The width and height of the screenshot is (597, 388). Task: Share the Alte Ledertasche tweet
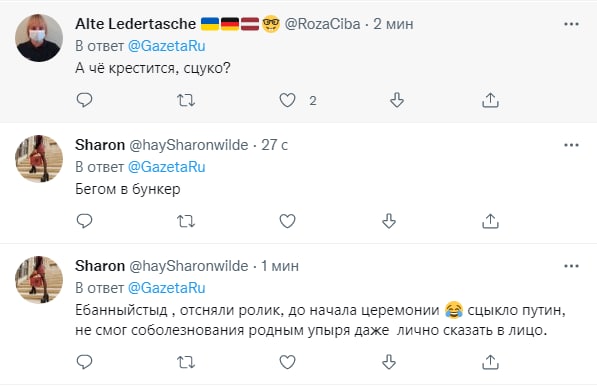coord(490,100)
